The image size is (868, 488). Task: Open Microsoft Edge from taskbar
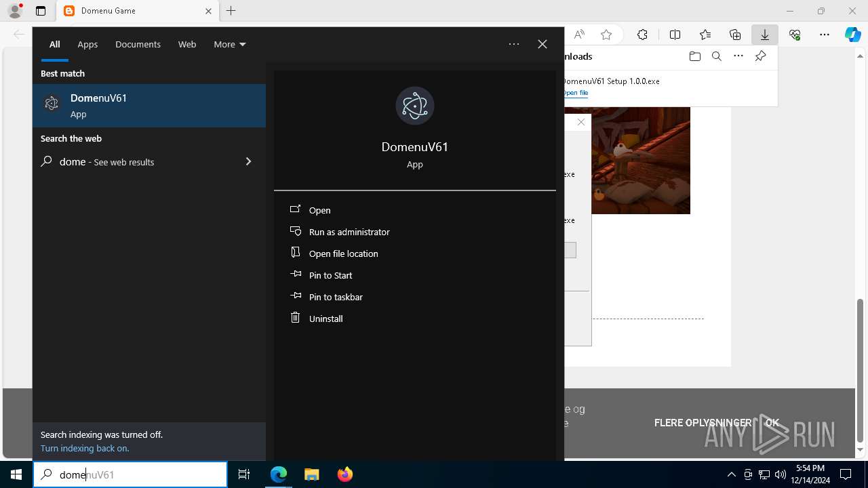(279, 474)
